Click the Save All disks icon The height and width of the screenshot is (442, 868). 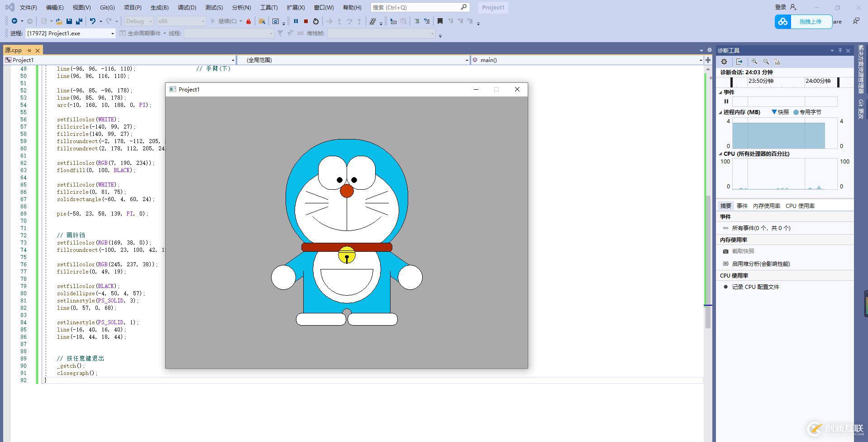(x=79, y=21)
